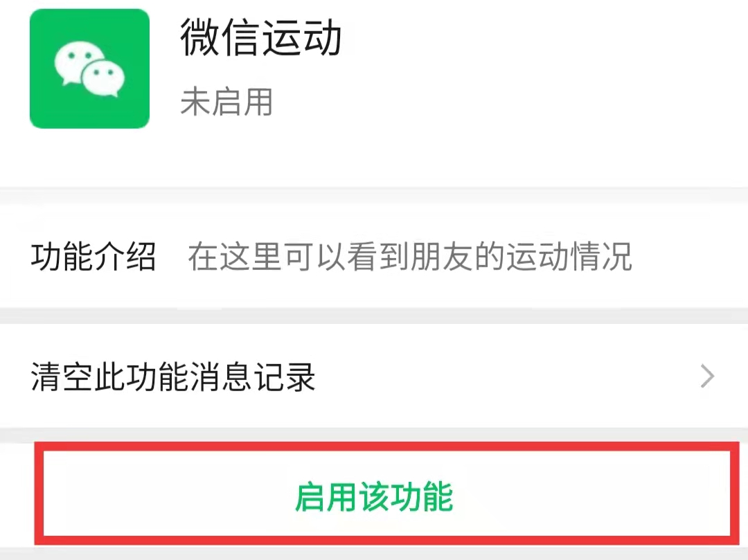Screen dimensions: 748x560
Task: Tap the 功能介绍 row's blank right side
Action: (x=689, y=256)
